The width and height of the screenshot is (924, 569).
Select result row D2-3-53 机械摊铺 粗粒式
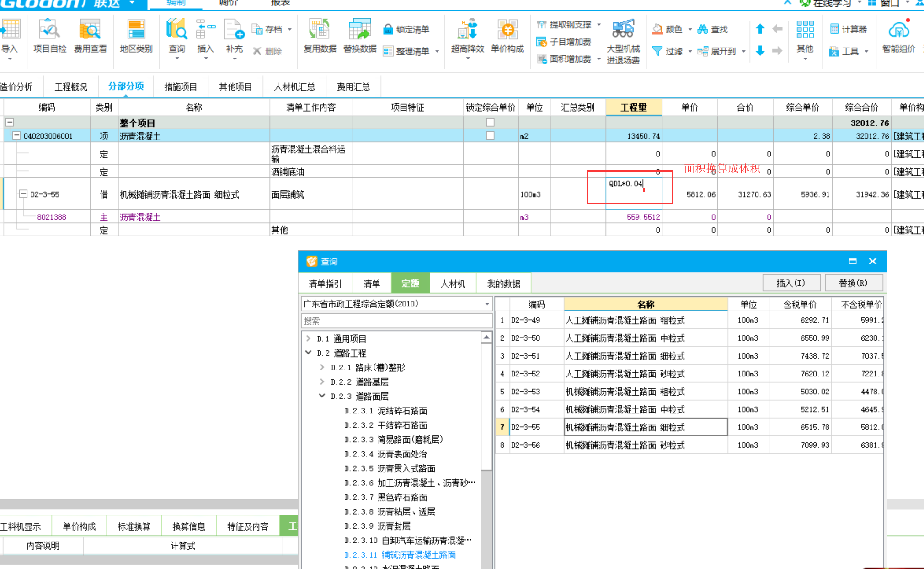point(689,392)
